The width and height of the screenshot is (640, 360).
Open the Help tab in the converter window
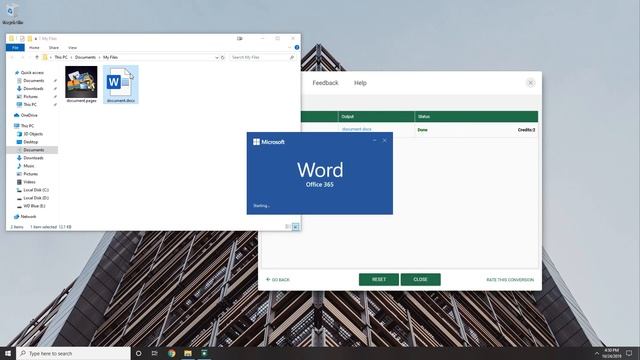click(x=360, y=83)
